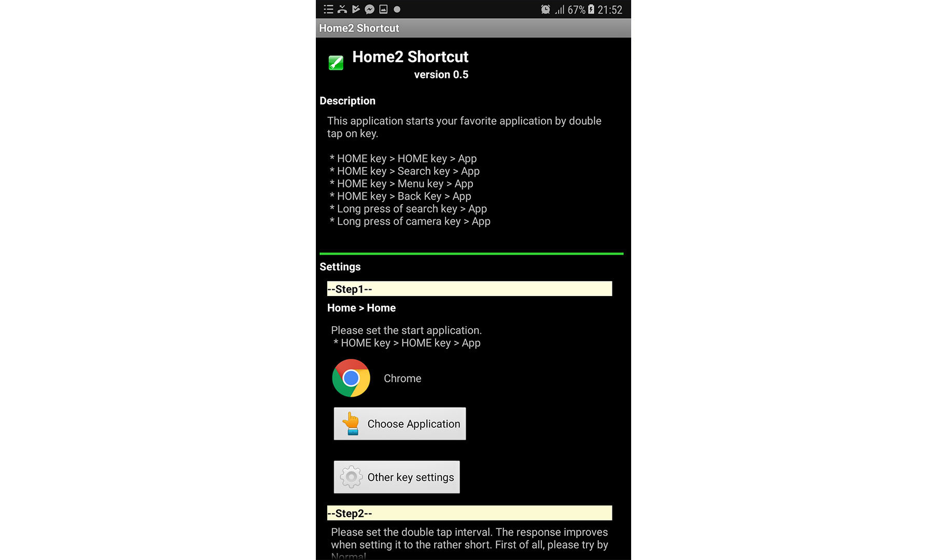Tap the Home > Home heading
947x560 pixels.
[x=361, y=308]
